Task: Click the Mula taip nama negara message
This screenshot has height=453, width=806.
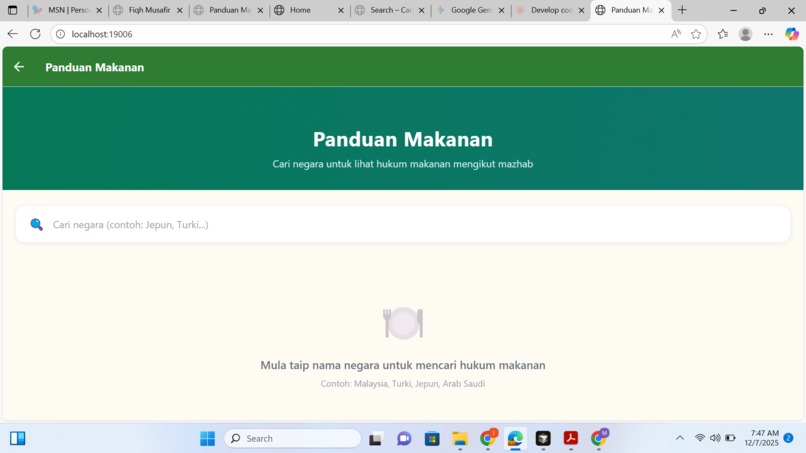Action: [402, 365]
